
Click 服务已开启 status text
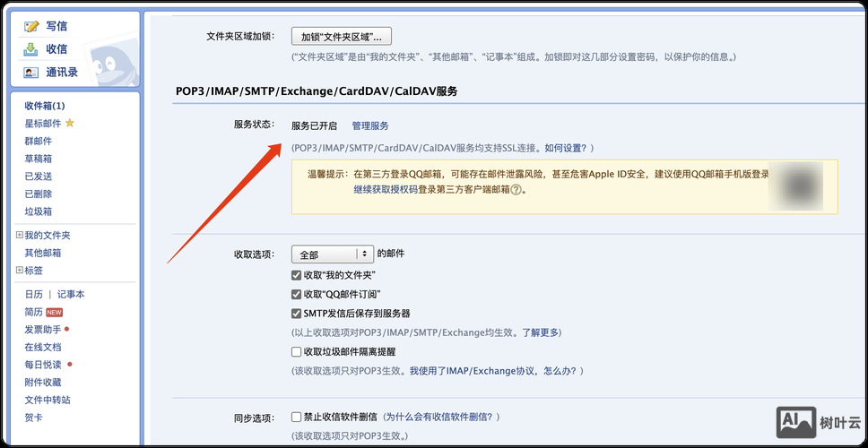click(x=315, y=126)
